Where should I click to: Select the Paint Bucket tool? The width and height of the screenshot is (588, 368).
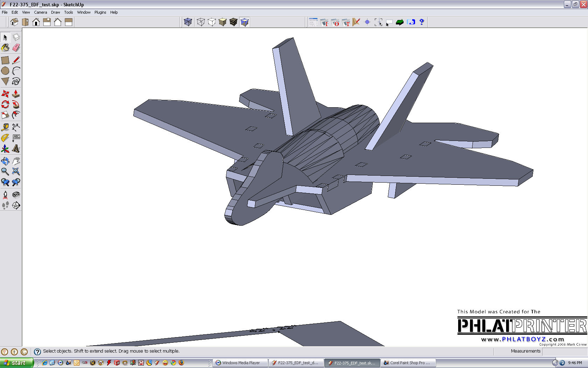5,48
